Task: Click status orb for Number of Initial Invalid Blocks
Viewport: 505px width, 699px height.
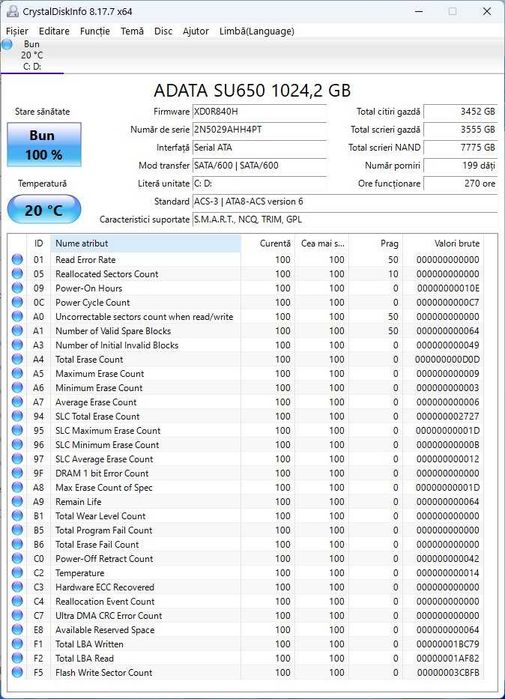Action: click(17, 345)
